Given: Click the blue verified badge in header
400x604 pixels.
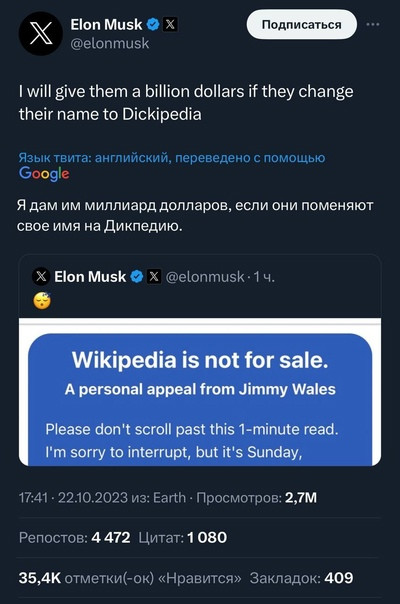Looking at the screenshot, I should (x=153, y=25).
